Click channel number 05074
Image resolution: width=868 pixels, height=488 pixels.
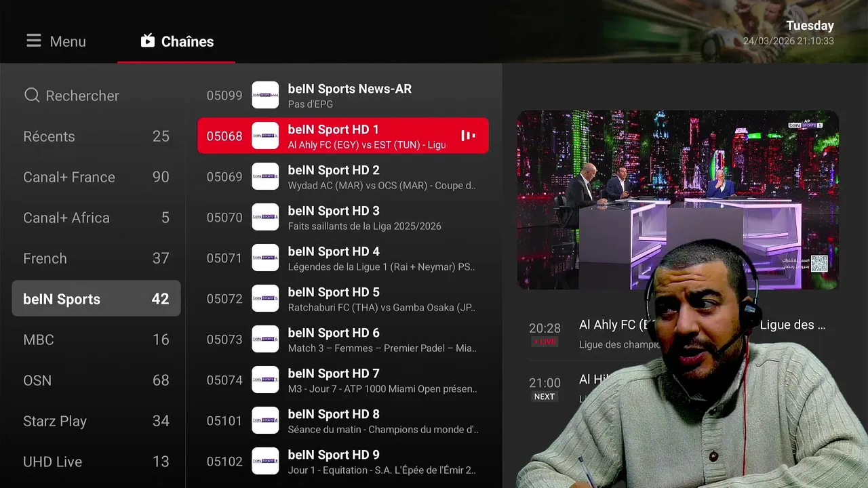224,380
